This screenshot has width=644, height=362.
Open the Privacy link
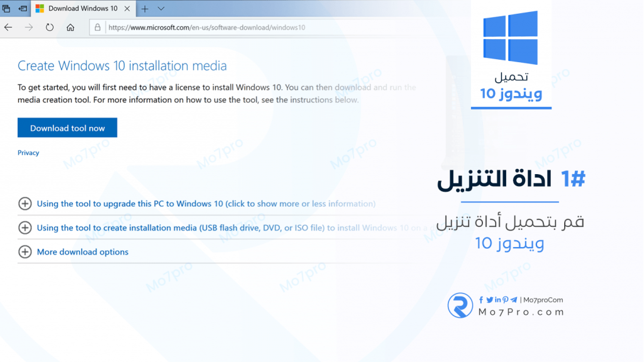27,152
